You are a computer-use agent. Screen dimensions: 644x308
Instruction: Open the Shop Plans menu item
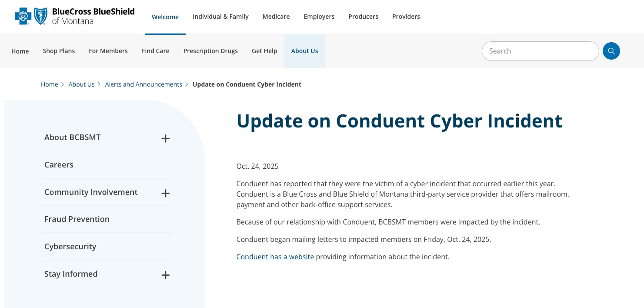point(59,51)
